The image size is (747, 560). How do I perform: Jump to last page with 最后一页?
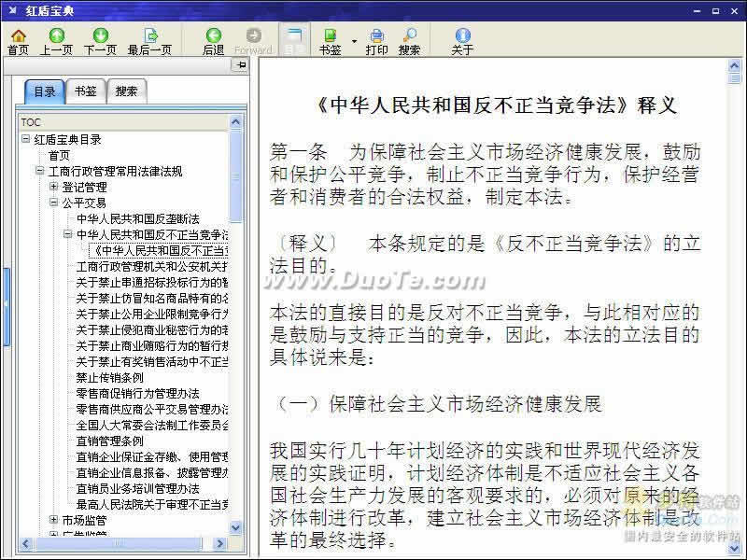[x=149, y=40]
